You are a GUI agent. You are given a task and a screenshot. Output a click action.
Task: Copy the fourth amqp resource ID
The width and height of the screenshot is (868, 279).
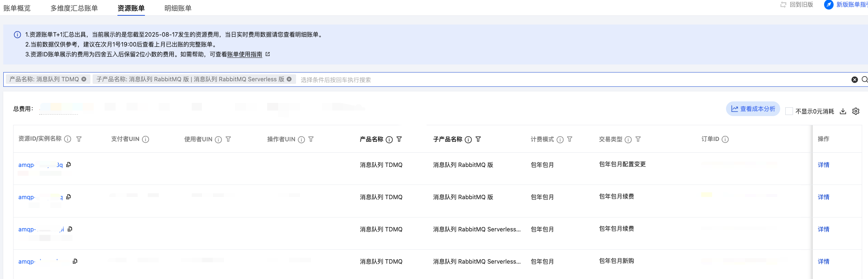click(x=75, y=261)
